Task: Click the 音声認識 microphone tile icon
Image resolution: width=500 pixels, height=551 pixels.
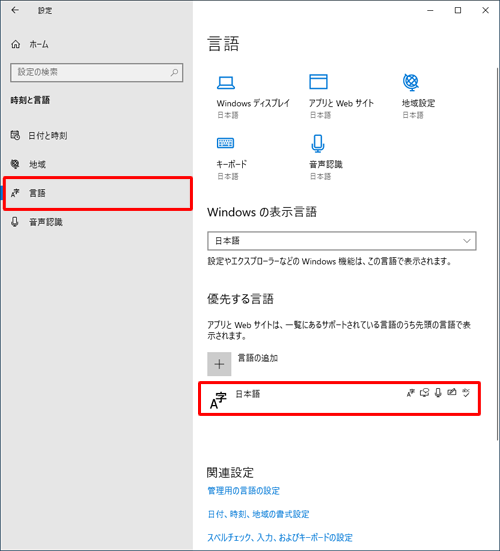Action: (318, 144)
